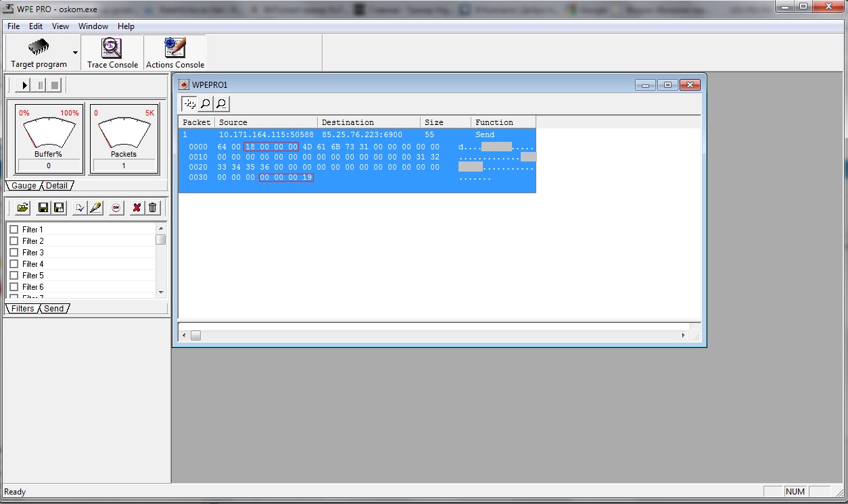Enable Filter 3 checkbox
This screenshot has height=504, width=848.
point(14,253)
